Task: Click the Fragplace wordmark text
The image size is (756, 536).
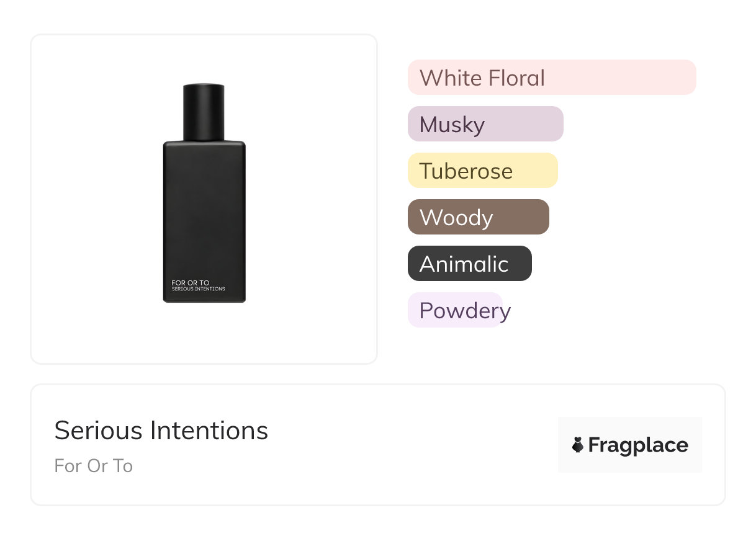Action: click(x=638, y=445)
